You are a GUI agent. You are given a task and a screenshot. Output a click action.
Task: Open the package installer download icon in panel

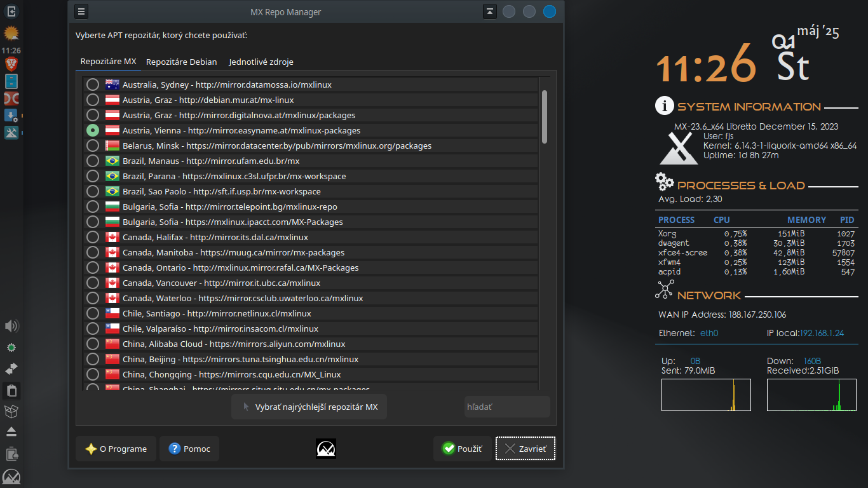[11, 115]
